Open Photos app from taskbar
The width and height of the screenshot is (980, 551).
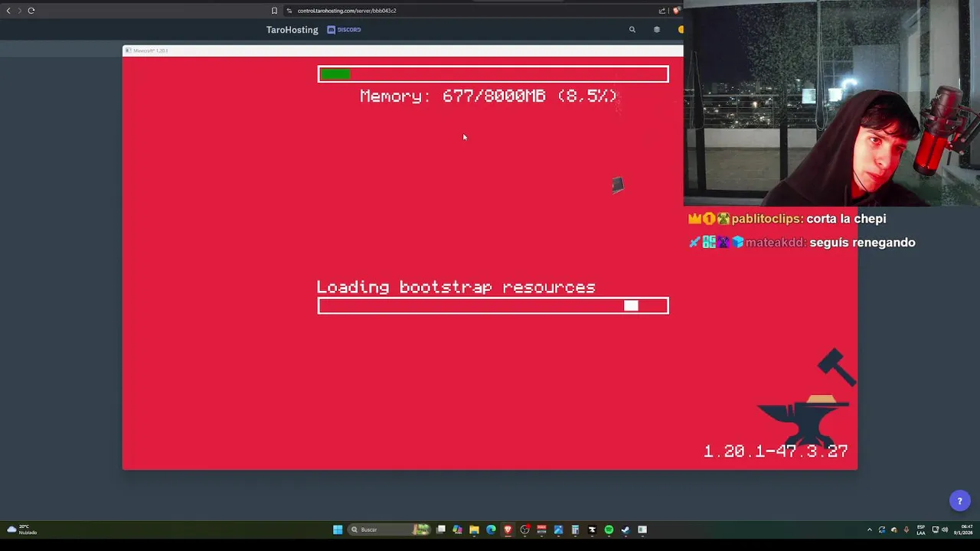click(x=558, y=530)
